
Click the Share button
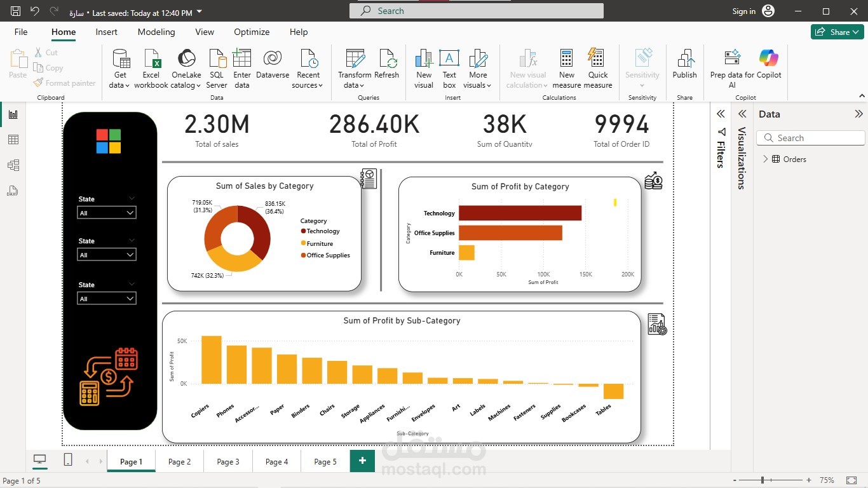coord(837,32)
